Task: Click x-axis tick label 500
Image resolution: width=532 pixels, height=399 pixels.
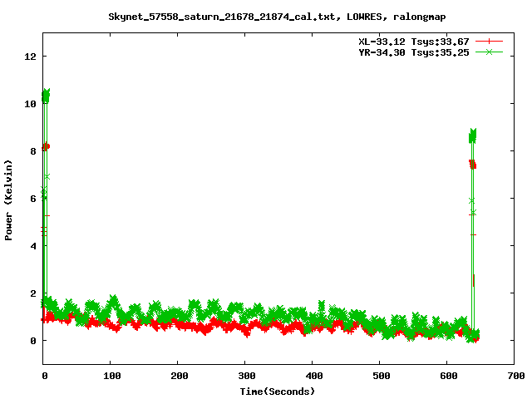Action: [x=382, y=376]
